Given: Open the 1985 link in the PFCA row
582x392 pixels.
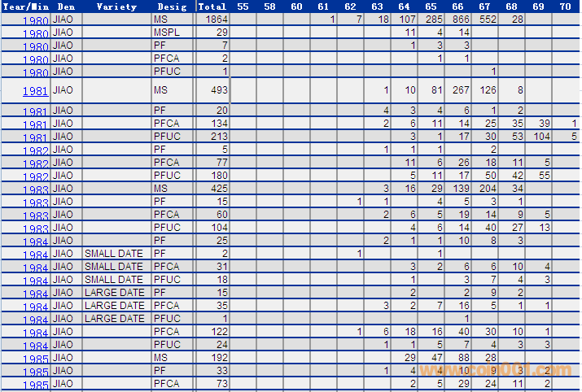Looking at the screenshot, I should click(36, 385).
